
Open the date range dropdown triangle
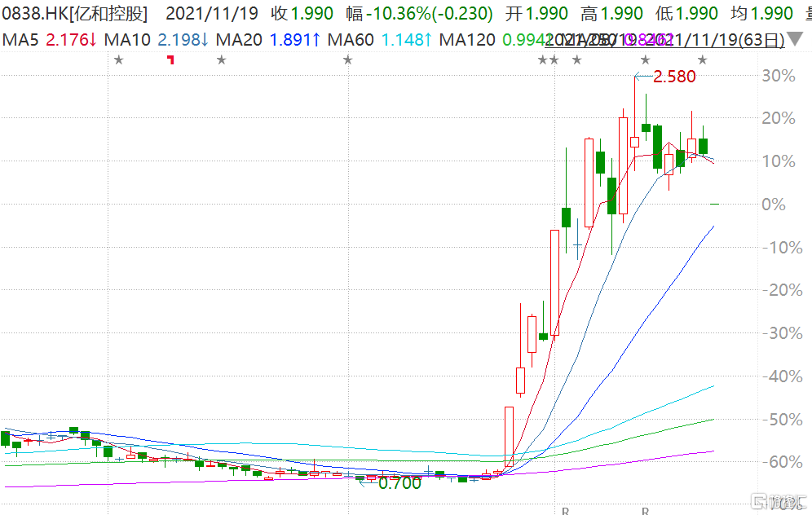(793, 39)
